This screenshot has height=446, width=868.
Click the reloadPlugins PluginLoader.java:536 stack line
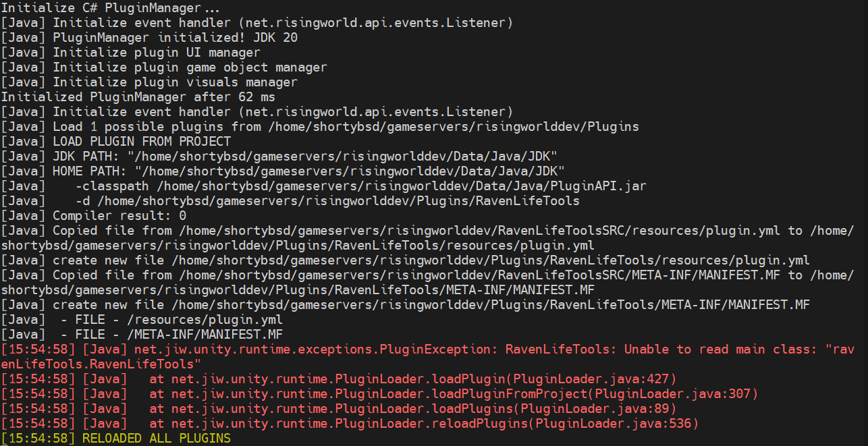click(x=424, y=424)
